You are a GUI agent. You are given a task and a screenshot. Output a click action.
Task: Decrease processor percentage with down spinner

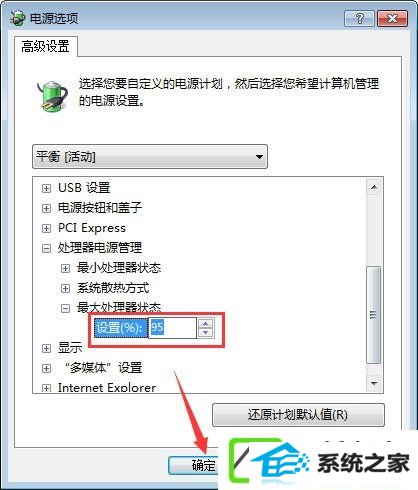(x=206, y=332)
